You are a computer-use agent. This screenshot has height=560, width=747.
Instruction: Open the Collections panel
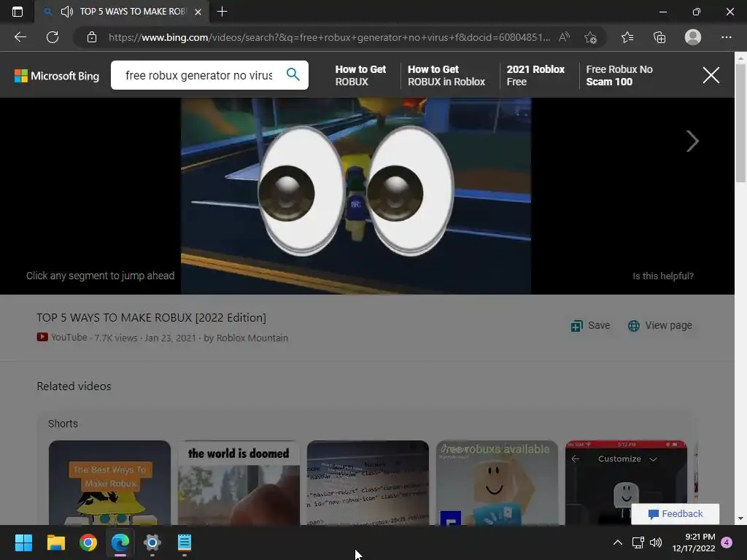(659, 37)
